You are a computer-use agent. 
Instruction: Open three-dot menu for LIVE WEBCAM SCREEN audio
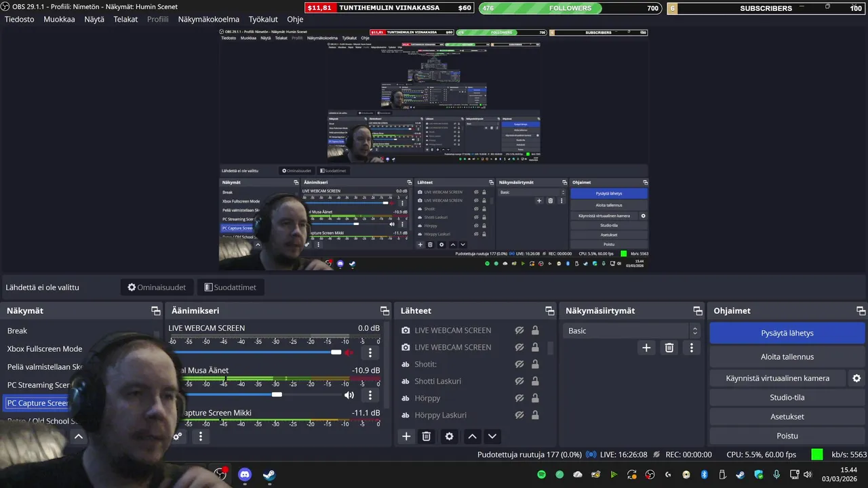[x=370, y=352]
